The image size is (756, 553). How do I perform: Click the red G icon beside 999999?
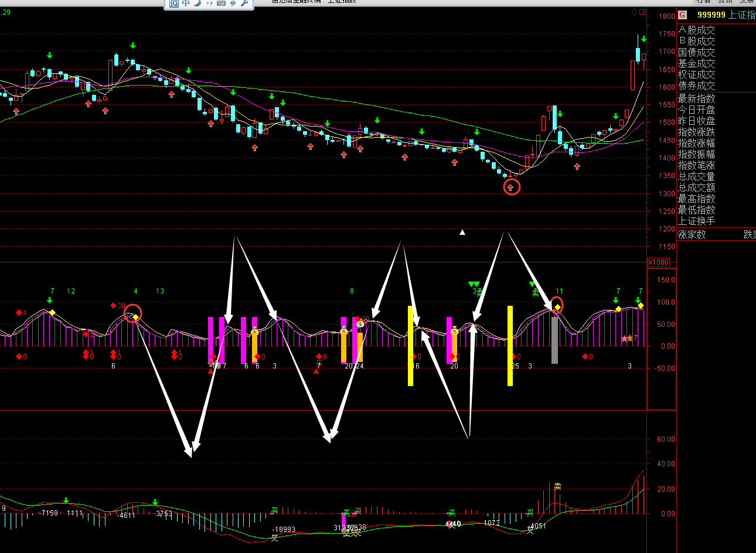[x=683, y=15]
